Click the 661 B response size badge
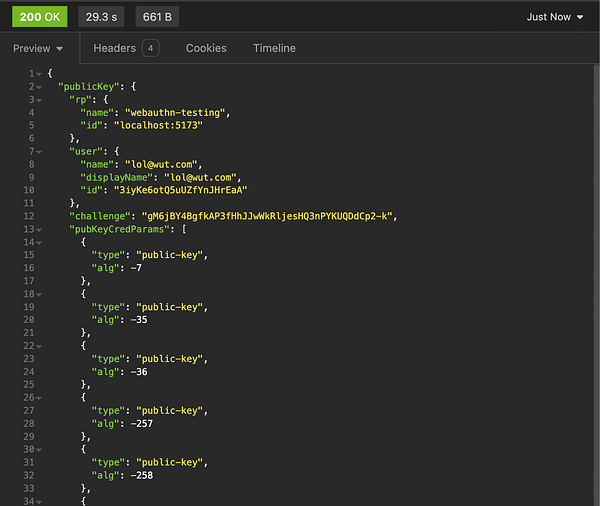Image resolution: width=600 pixels, height=506 pixels. 157,17
